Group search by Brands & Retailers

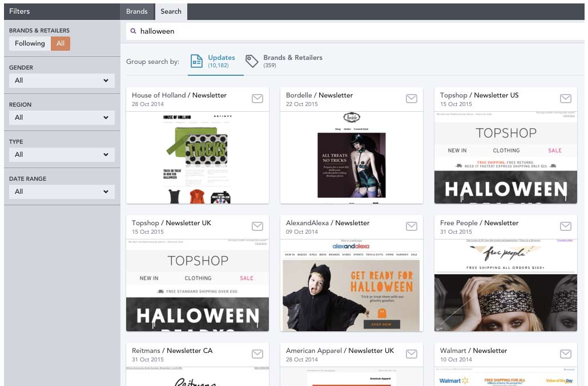284,61
